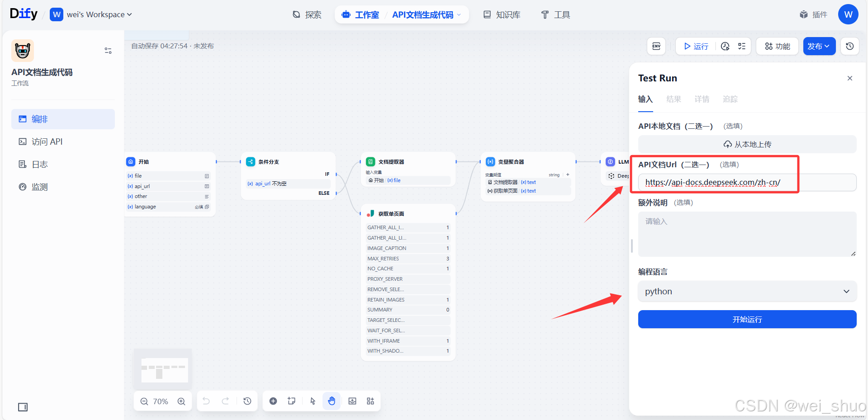Expand the 发布 publish dropdown
Viewport: 868px width, 420px height.
click(819, 46)
